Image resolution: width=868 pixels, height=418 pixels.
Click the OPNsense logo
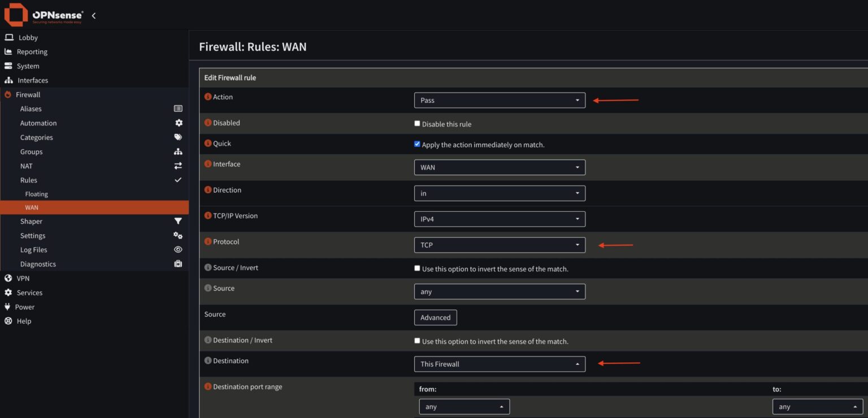(44, 15)
